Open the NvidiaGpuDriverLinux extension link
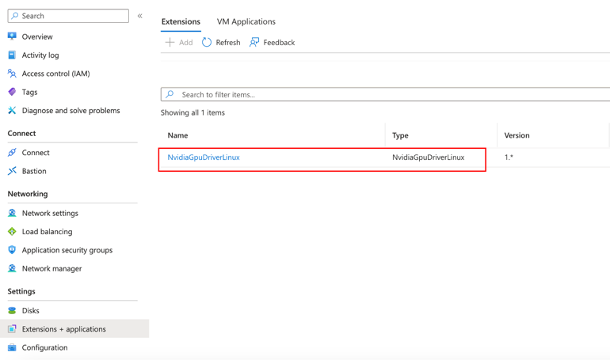610x364 pixels. point(204,157)
